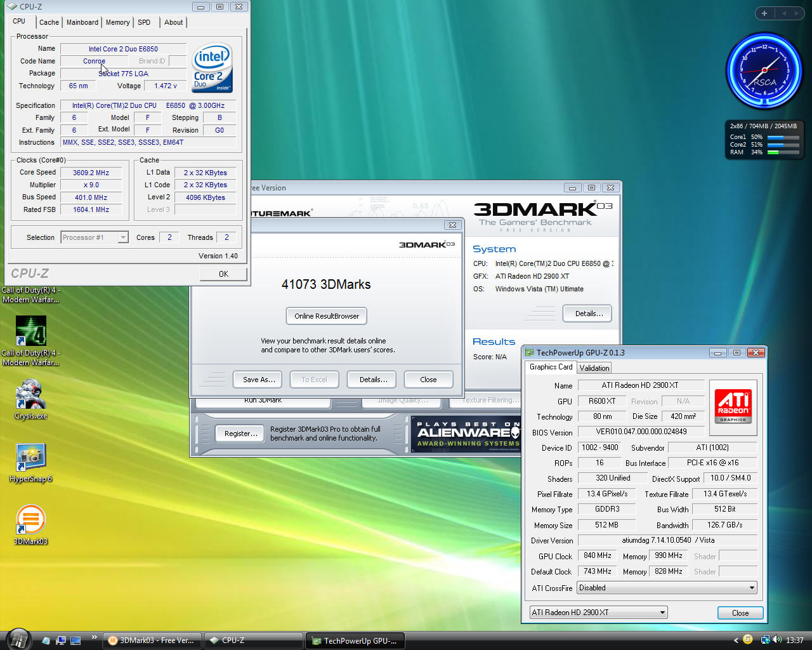Click the Alienware banner advertisement
The image size is (812, 650).
coord(466,434)
